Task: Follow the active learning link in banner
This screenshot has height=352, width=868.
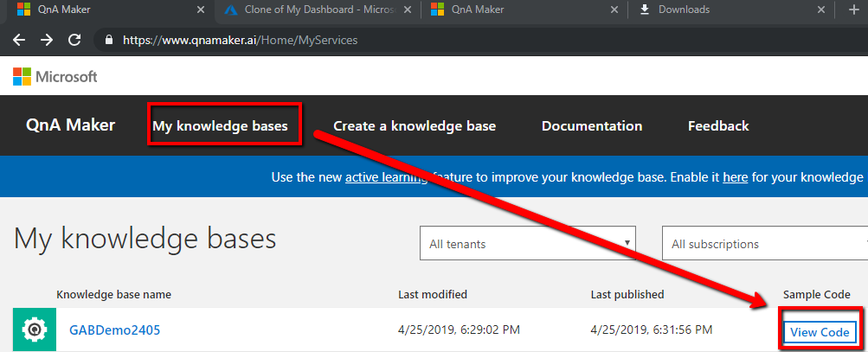Action: [386, 177]
